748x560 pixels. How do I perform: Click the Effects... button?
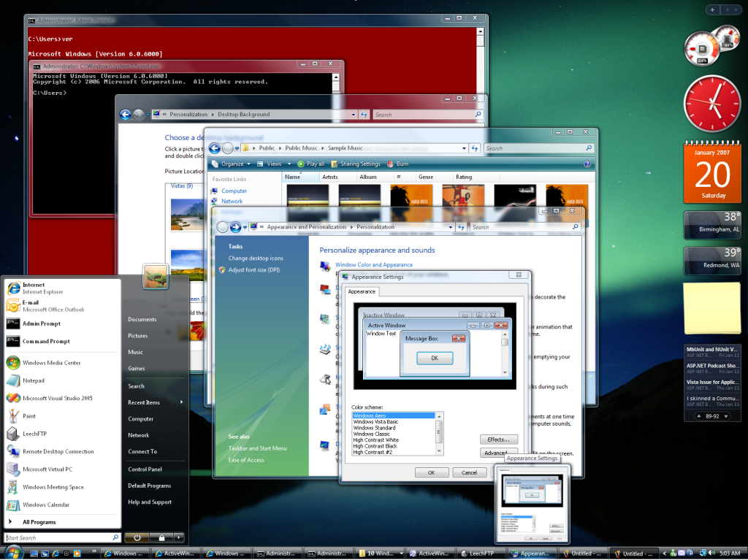[x=498, y=440]
